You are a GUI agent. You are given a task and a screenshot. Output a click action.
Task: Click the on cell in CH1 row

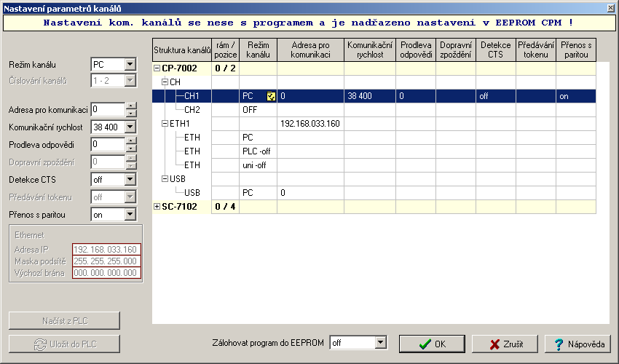[576, 96]
